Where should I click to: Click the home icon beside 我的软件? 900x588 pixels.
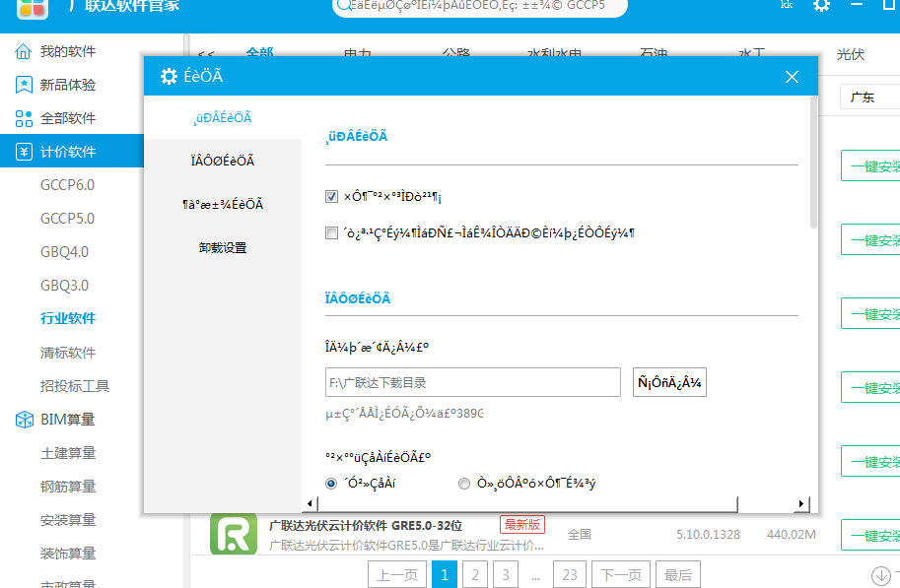click(23, 51)
